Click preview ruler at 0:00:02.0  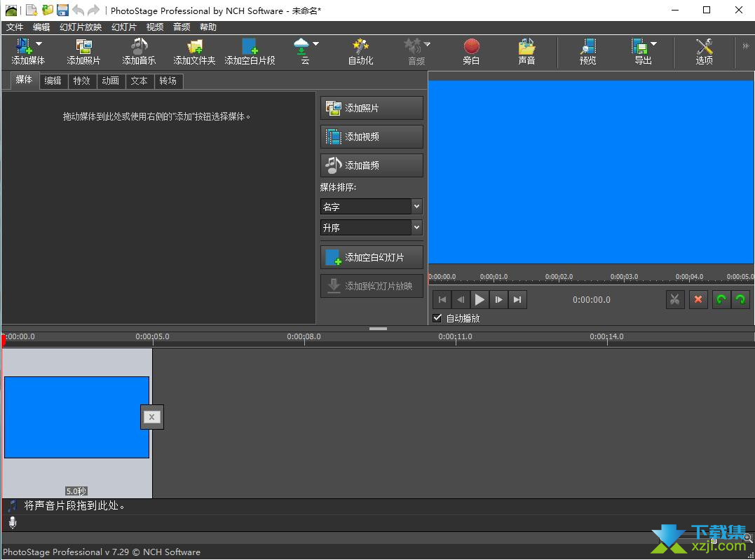coord(559,277)
